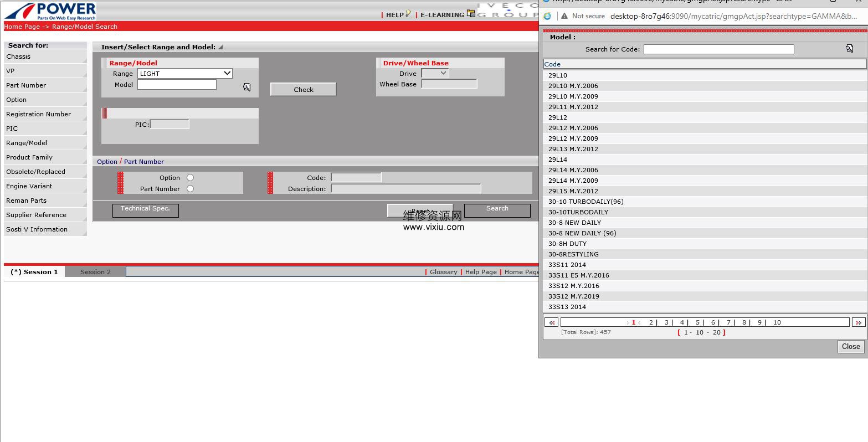Collapse Insert/Select Range and Model triangle
868x442 pixels.
(220, 47)
